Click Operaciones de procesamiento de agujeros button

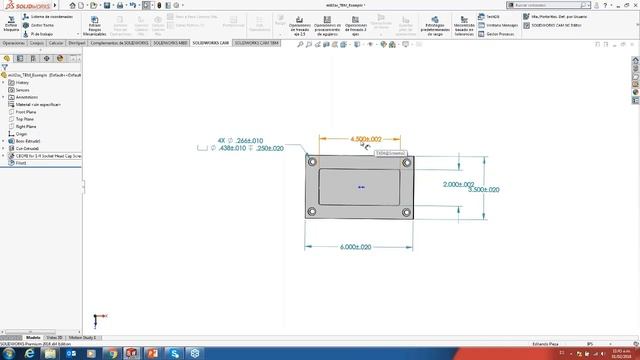coord(327,26)
